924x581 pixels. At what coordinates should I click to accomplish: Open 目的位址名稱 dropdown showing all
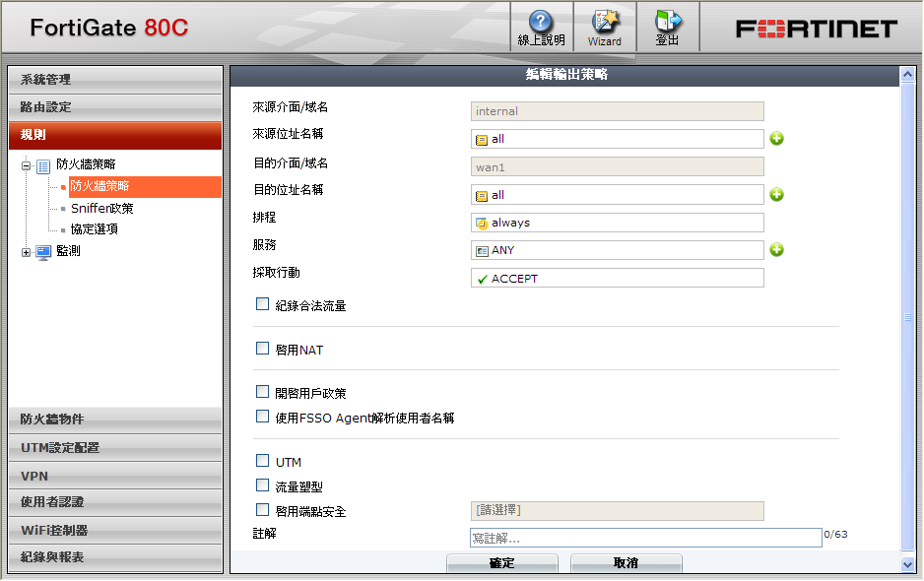[x=617, y=194]
